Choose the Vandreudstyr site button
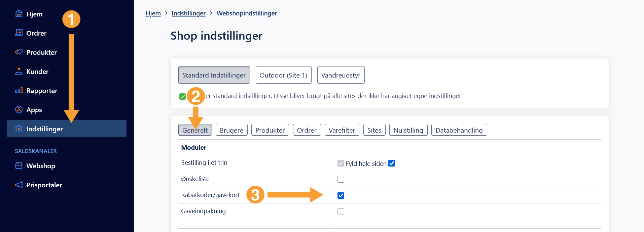Viewport: 644px width, 232px height. pos(341,75)
